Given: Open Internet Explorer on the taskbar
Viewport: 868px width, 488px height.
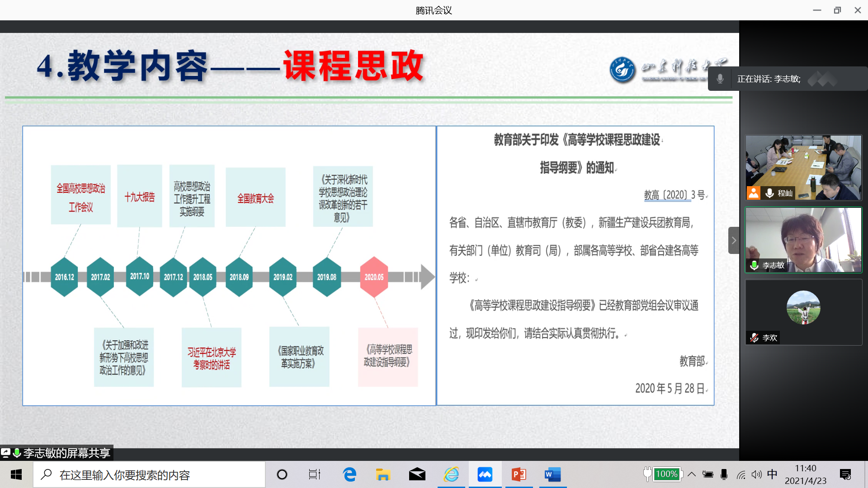Looking at the screenshot, I should point(451,474).
